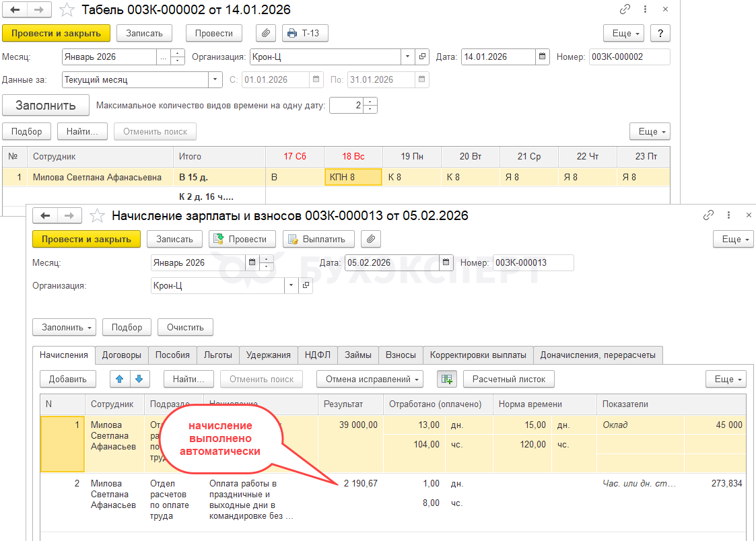The height and width of the screenshot is (541, 756).
Task: Open the Удержания tab
Action: (x=268, y=355)
